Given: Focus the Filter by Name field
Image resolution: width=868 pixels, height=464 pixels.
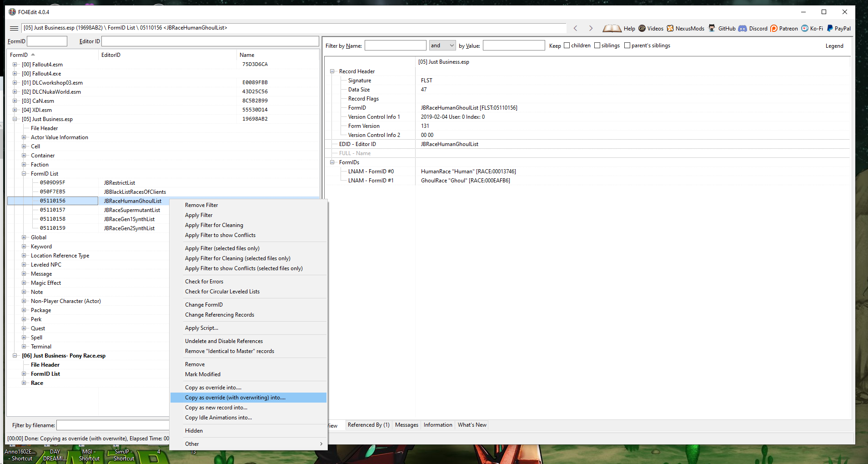Looking at the screenshot, I should 396,45.
